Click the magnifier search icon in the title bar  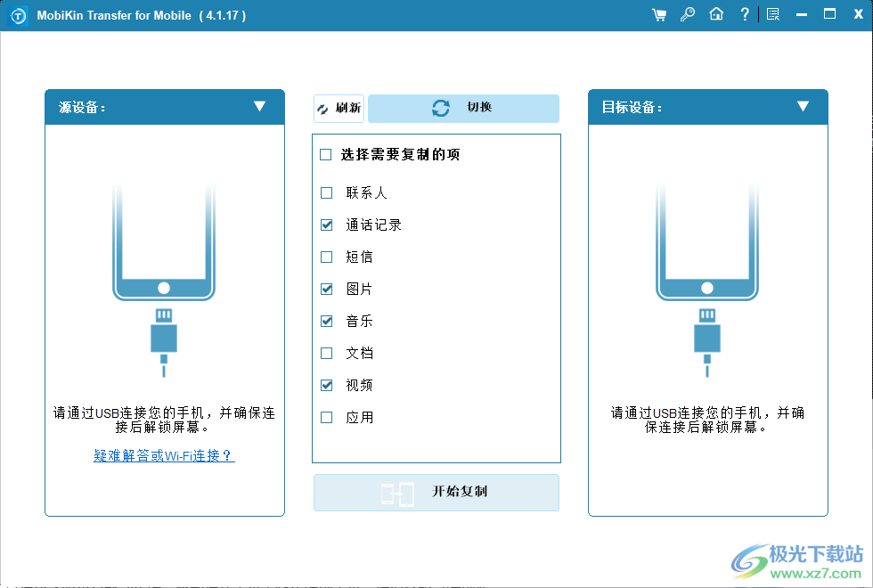point(688,14)
